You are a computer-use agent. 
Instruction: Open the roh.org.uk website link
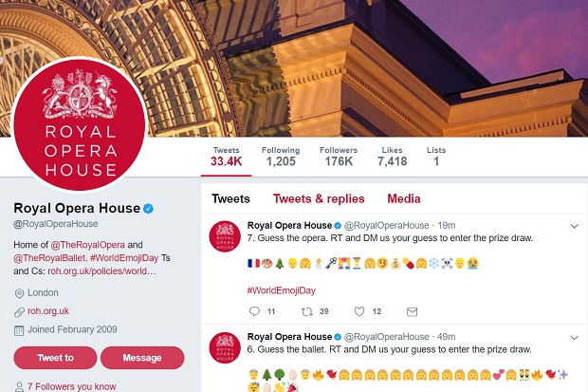pos(48,311)
